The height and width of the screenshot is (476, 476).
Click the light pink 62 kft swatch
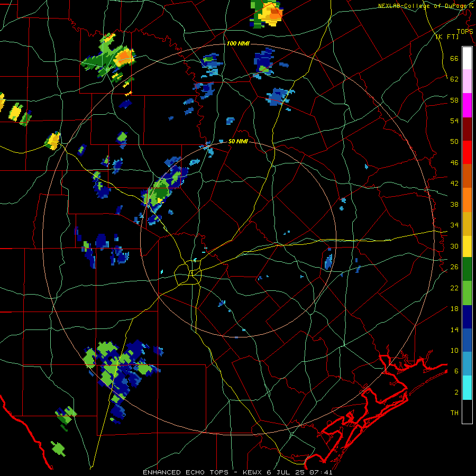(x=467, y=81)
